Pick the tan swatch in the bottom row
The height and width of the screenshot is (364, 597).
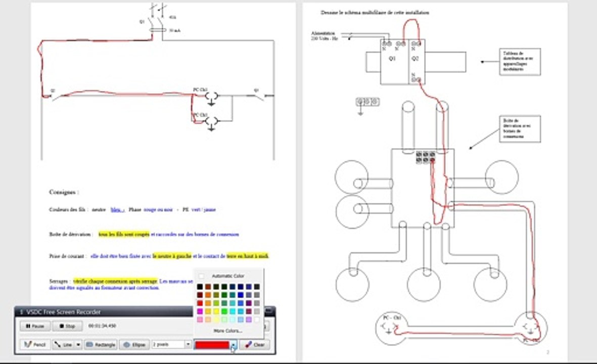pyautogui.click(x=208, y=320)
